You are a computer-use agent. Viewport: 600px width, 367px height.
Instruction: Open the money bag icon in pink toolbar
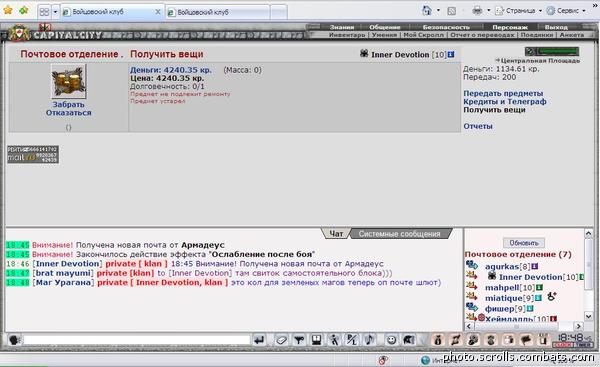point(438,340)
